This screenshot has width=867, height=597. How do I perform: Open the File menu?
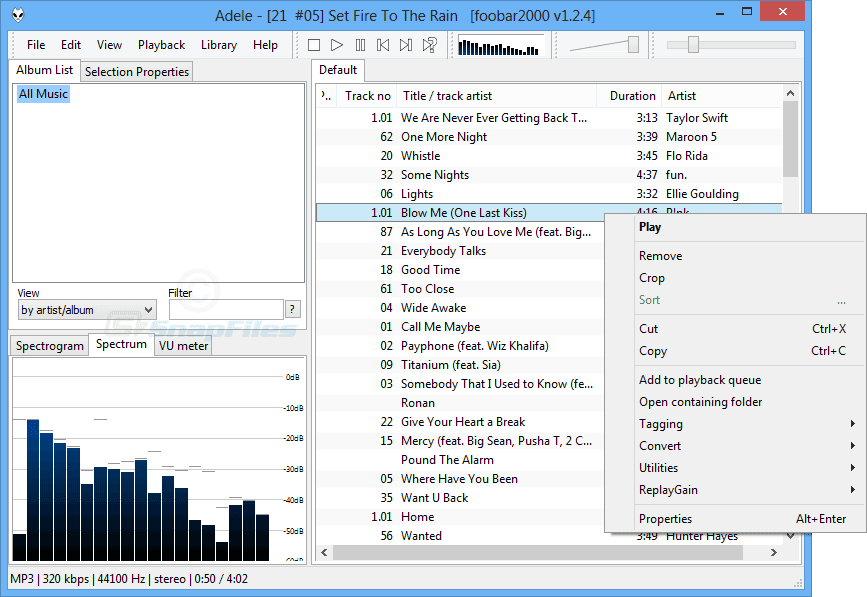tap(36, 45)
